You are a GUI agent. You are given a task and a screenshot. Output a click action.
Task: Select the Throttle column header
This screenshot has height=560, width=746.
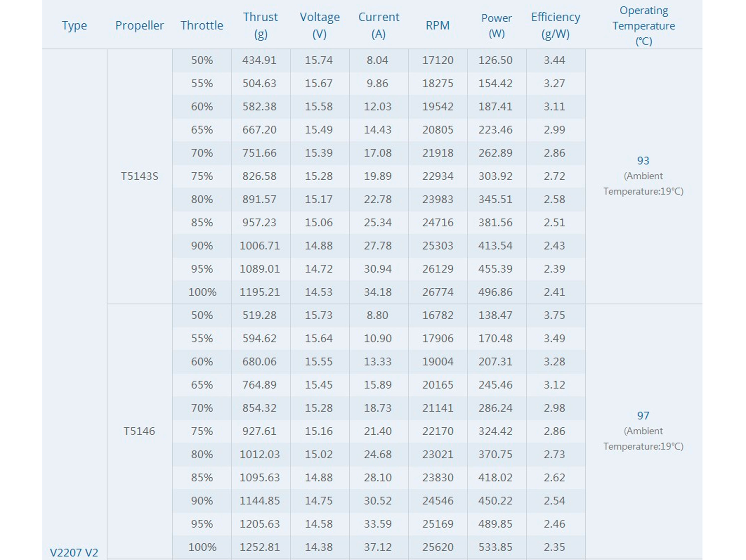(x=202, y=26)
